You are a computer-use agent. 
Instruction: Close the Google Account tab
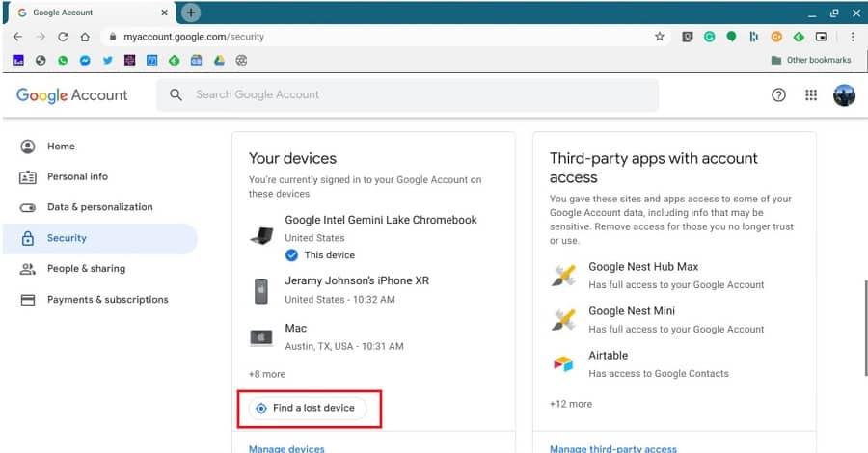(x=164, y=13)
